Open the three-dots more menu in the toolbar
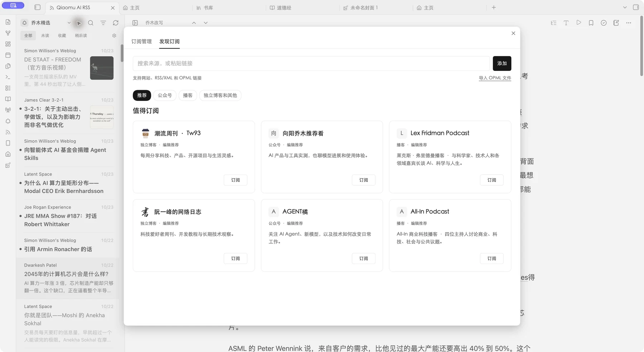The width and height of the screenshot is (644, 352). (629, 23)
